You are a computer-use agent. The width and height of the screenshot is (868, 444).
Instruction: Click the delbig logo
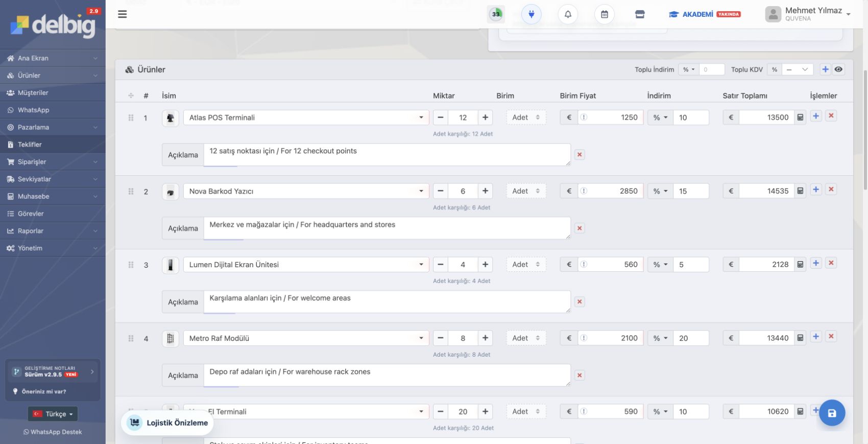coord(53,25)
